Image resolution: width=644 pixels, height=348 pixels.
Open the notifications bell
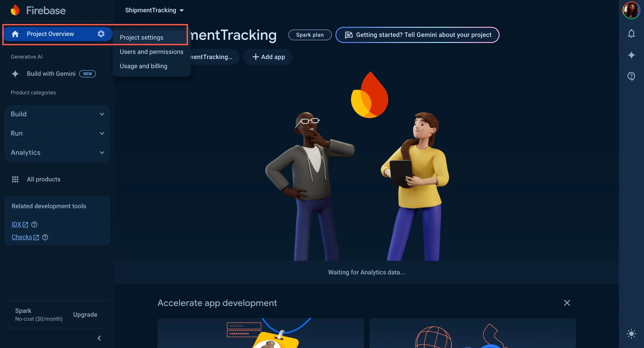point(631,34)
